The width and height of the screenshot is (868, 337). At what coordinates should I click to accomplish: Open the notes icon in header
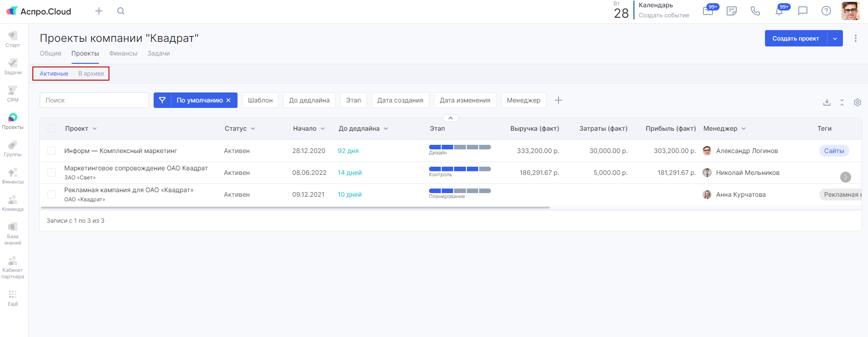[732, 11]
